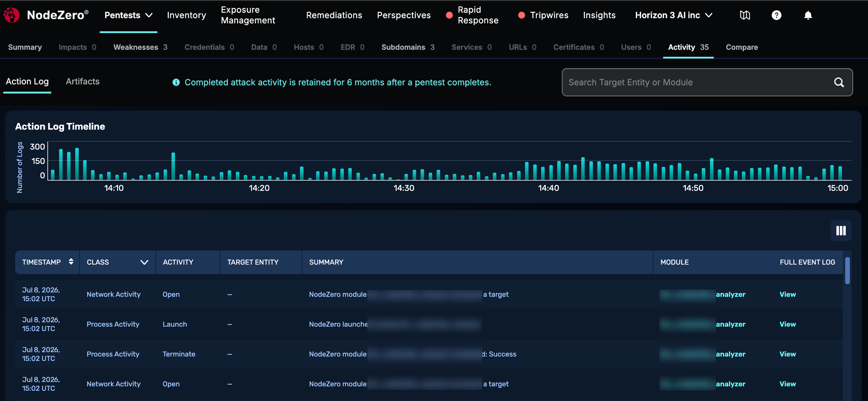Click the 14:40 timeline label

point(548,188)
